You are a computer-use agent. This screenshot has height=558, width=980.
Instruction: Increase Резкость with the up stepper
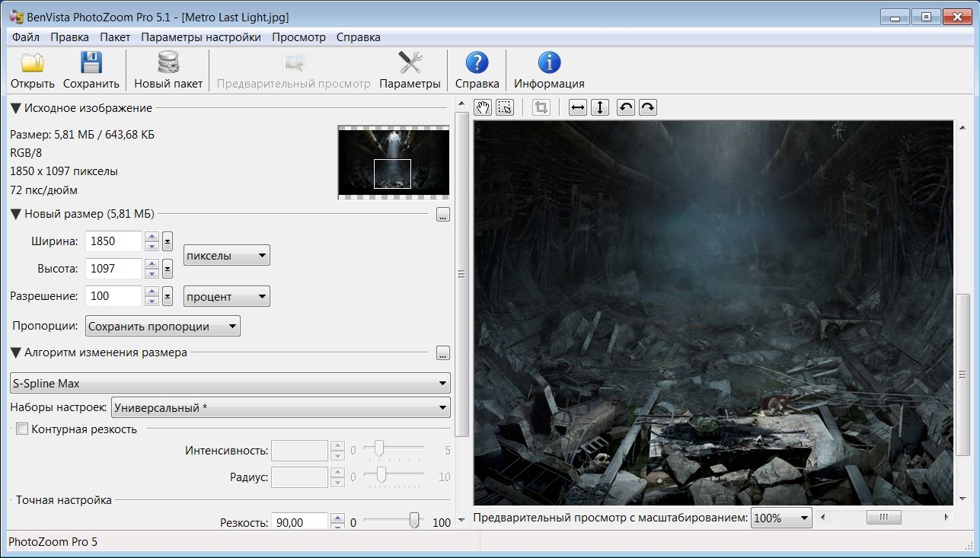click(338, 518)
